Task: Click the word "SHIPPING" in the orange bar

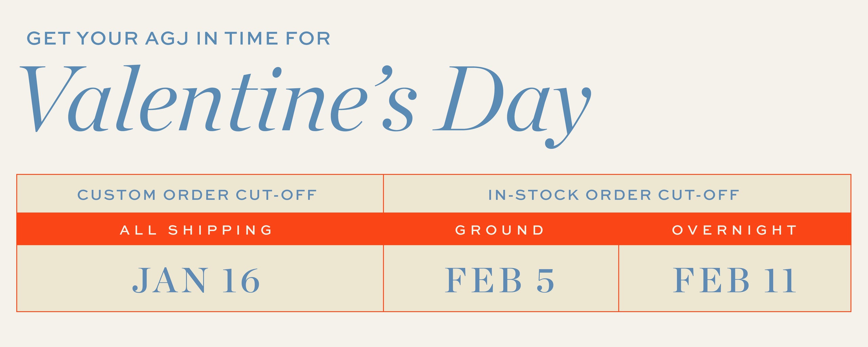Action: (220, 230)
